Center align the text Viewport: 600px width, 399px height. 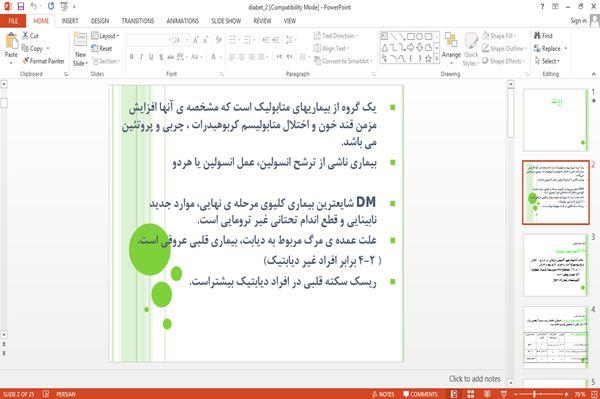241,57
